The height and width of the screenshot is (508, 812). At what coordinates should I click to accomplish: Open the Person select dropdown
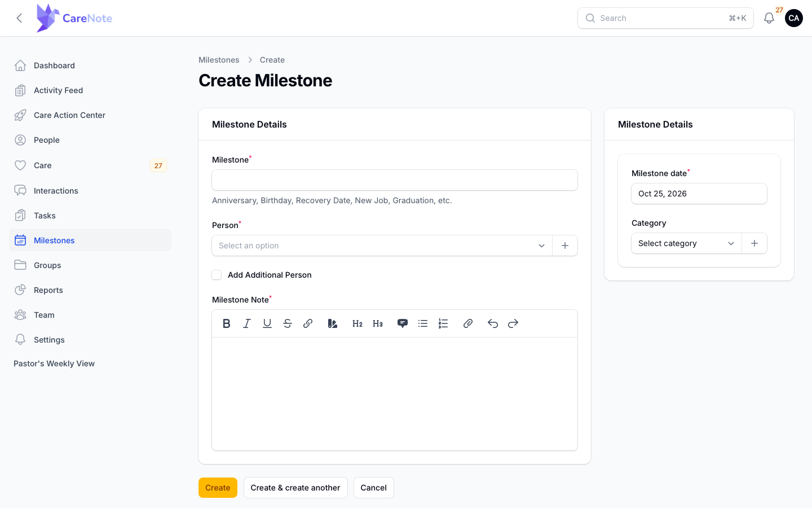[x=382, y=246]
